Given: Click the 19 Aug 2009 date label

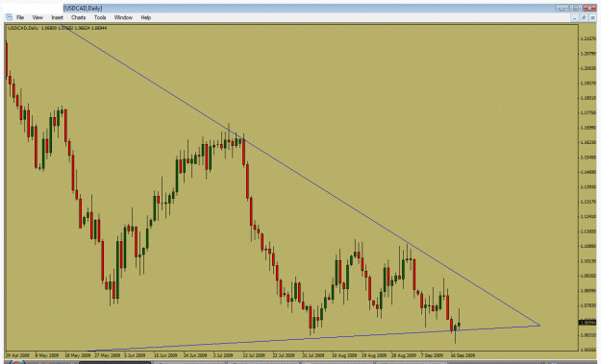Looking at the screenshot, I should tap(374, 355).
